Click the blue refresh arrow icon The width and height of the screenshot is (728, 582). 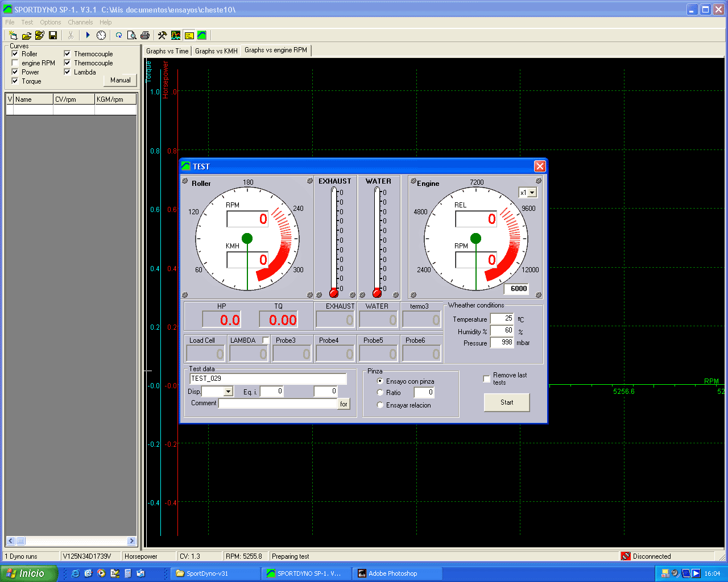[119, 35]
